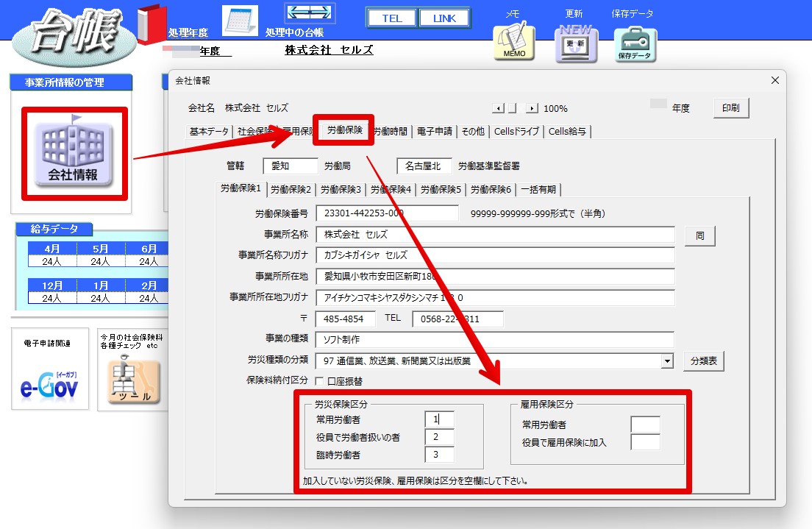
Task: Select the 一括有期 sub-tab
Action: pyautogui.click(x=538, y=190)
